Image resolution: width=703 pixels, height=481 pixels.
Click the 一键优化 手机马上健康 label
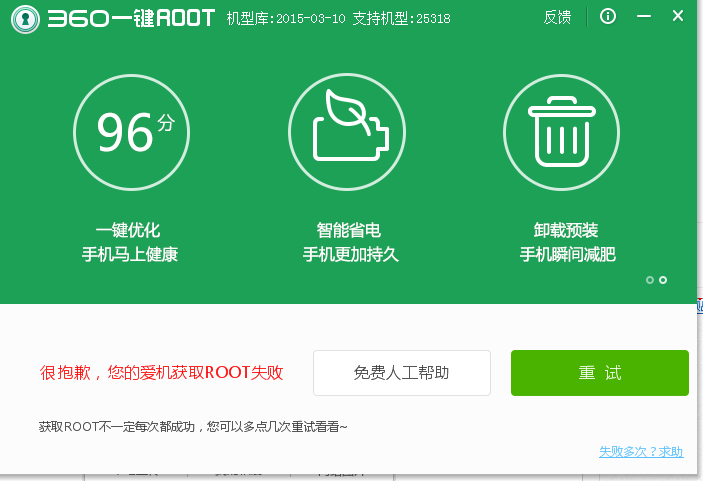130,242
